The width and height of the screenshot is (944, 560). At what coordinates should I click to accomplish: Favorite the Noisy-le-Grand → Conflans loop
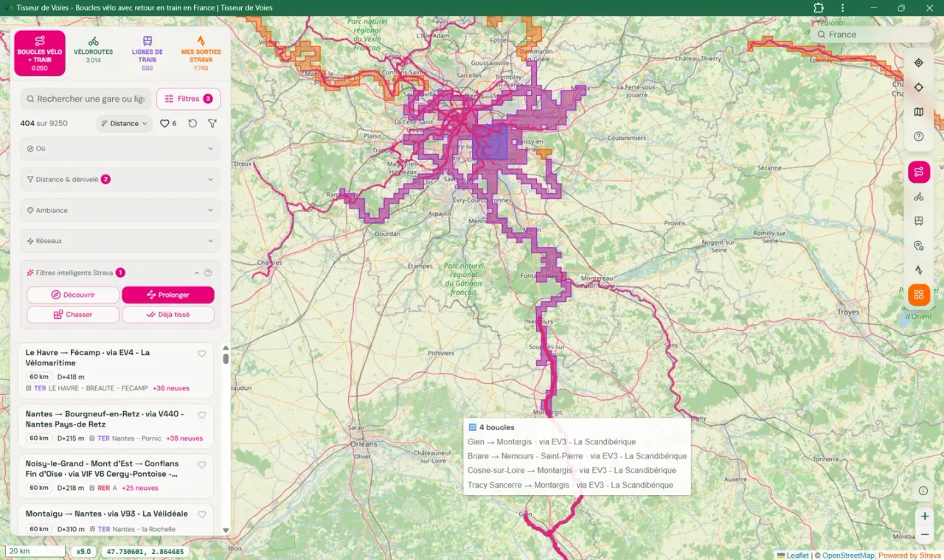(x=202, y=465)
